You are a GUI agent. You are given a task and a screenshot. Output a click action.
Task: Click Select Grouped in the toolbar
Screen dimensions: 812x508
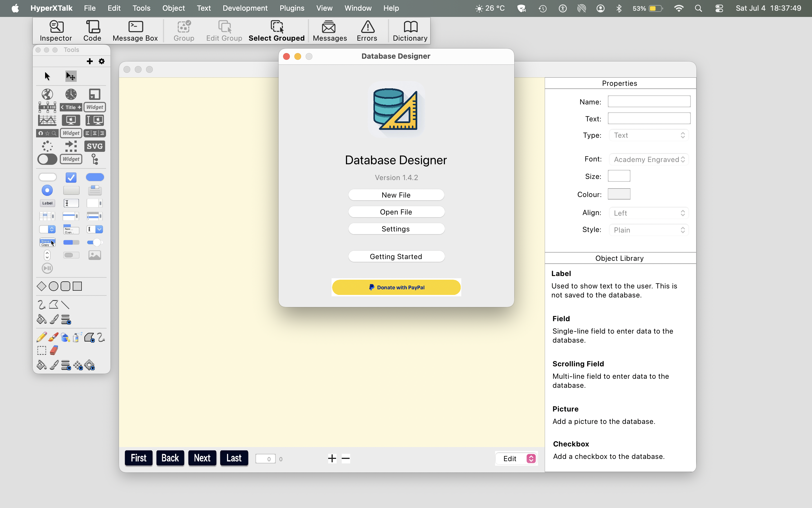pos(277,30)
